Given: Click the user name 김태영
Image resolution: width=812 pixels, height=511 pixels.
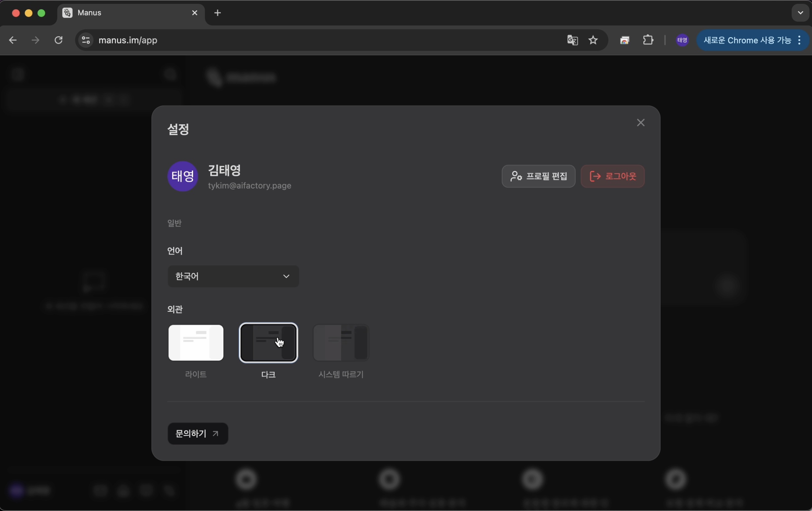Looking at the screenshot, I should point(224,170).
